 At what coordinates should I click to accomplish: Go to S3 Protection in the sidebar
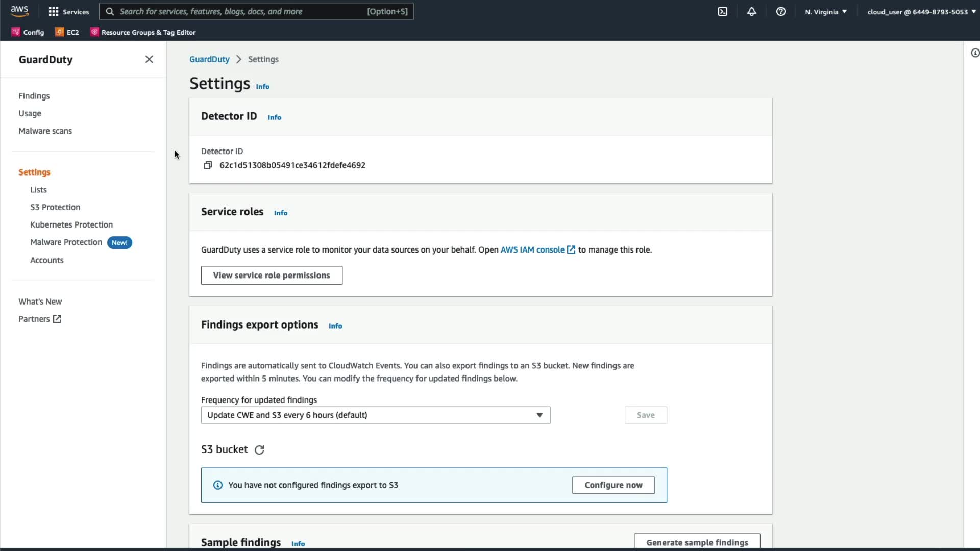(55, 207)
